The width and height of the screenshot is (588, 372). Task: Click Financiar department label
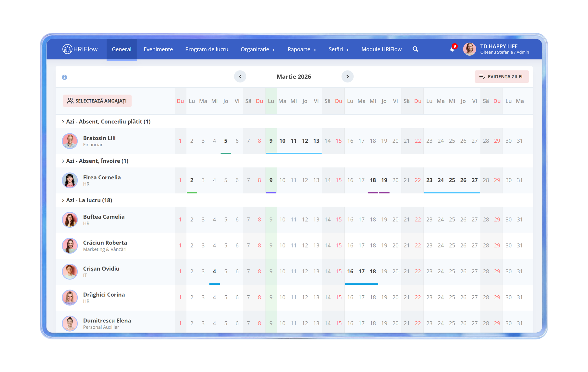pyautogui.click(x=93, y=145)
